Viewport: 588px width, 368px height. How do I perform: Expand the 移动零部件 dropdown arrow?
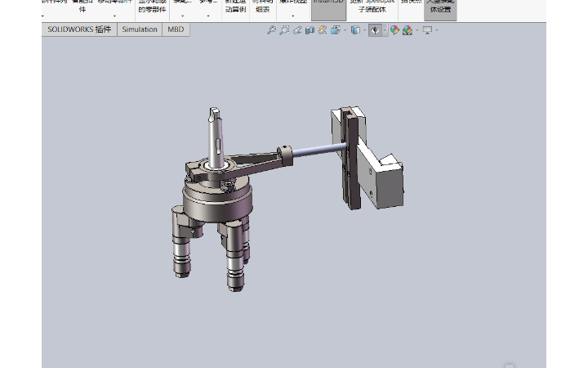(114, 16)
